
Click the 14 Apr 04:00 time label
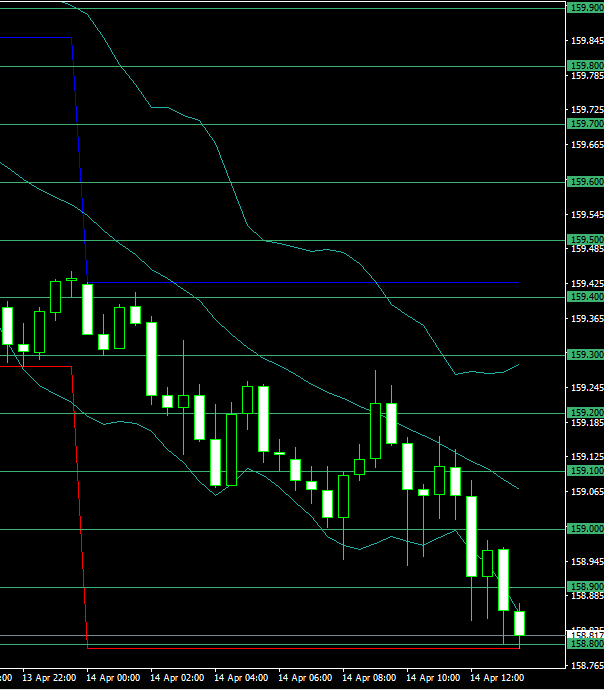(x=243, y=678)
